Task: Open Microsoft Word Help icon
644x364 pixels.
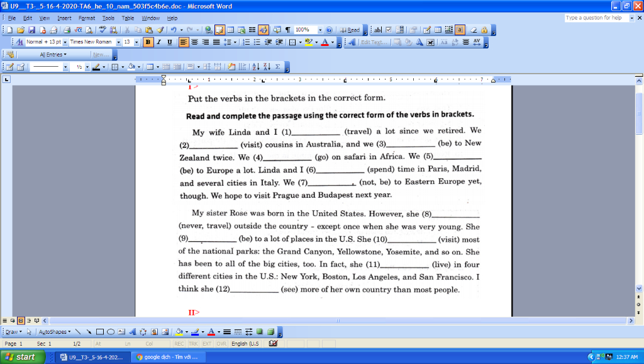Action: pos(329,30)
